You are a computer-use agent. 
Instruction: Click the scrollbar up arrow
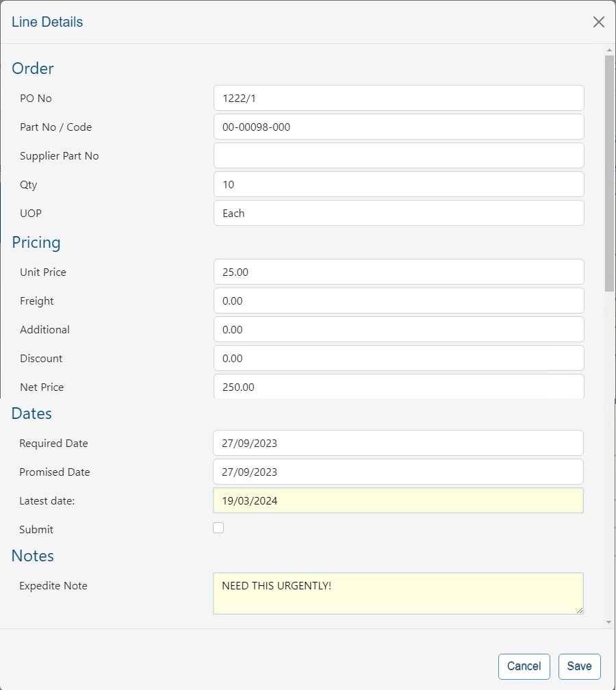pyautogui.click(x=608, y=49)
